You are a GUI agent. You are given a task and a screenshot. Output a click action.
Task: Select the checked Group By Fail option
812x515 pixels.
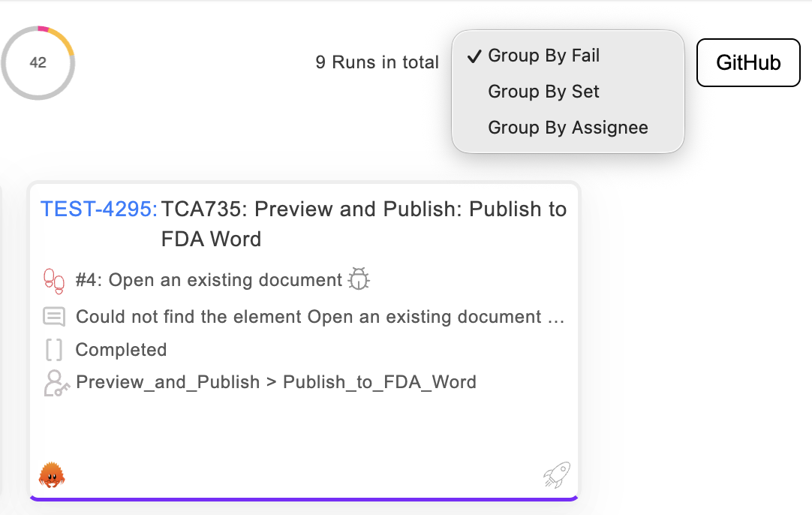543,56
